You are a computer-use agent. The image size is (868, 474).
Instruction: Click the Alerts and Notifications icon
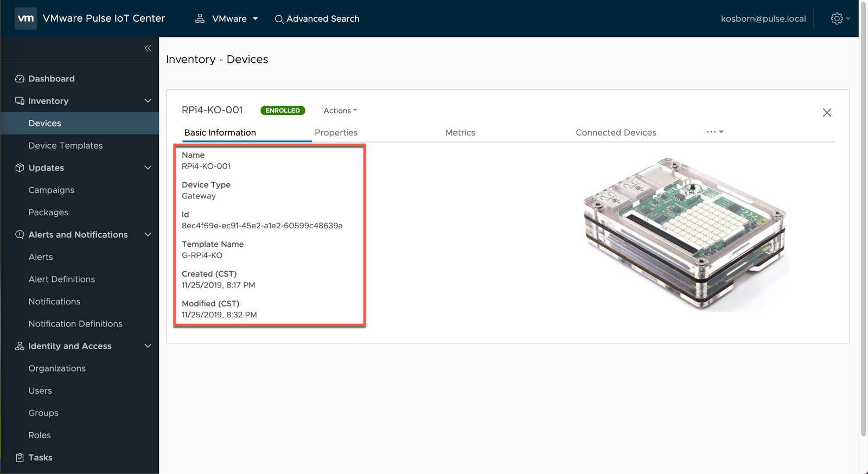tap(20, 234)
